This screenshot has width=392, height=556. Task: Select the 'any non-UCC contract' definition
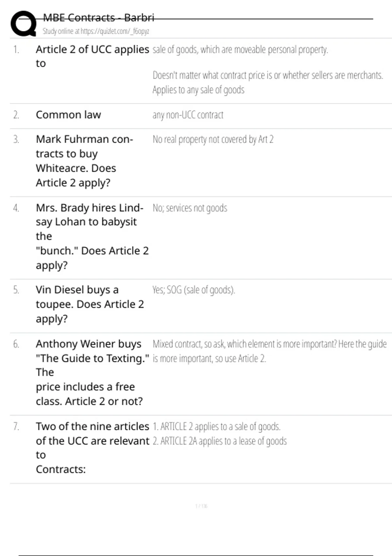coord(188,115)
